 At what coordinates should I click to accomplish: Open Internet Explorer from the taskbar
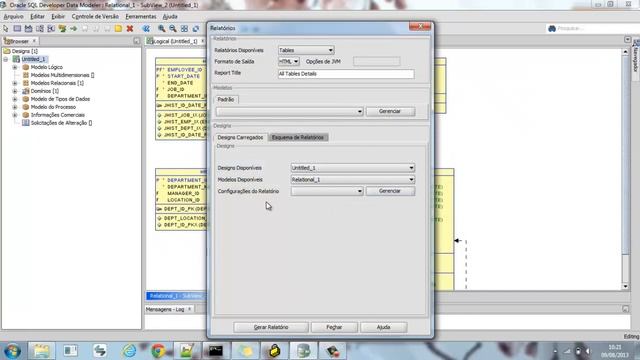point(129,351)
